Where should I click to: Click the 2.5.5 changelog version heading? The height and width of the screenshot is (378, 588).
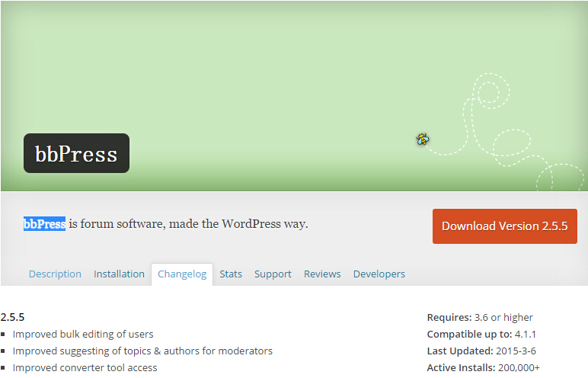(13, 317)
